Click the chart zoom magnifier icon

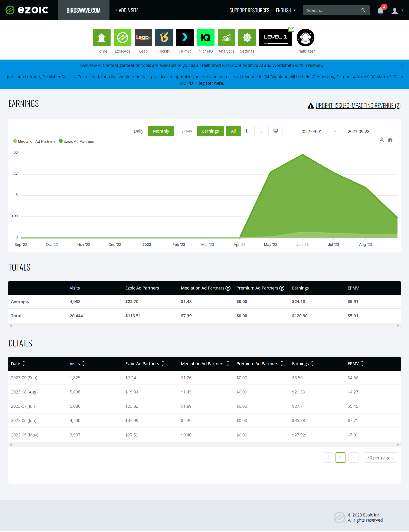click(x=382, y=140)
